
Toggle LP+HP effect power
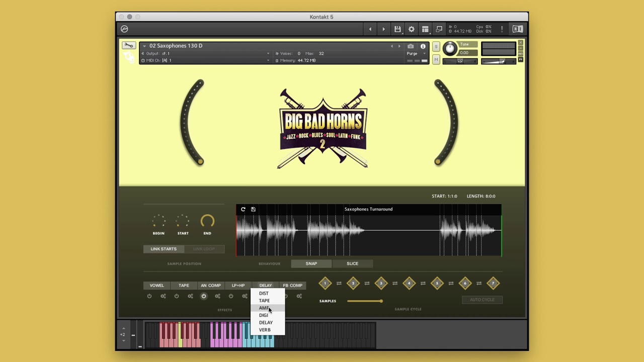coord(231,296)
